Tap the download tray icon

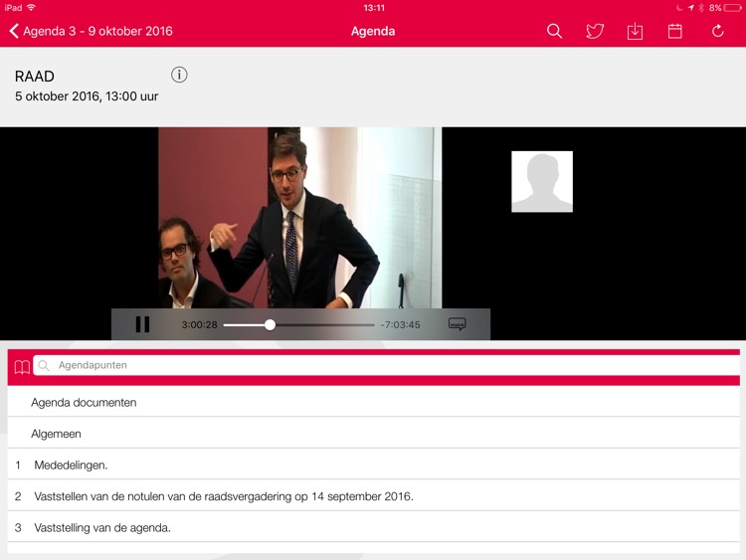pos(635,32)
